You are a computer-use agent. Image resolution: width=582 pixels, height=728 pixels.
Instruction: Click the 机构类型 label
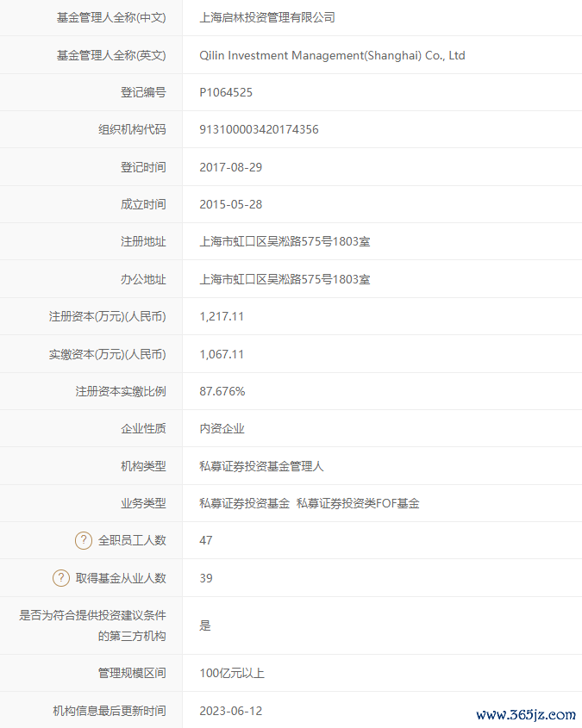(143, 466)
